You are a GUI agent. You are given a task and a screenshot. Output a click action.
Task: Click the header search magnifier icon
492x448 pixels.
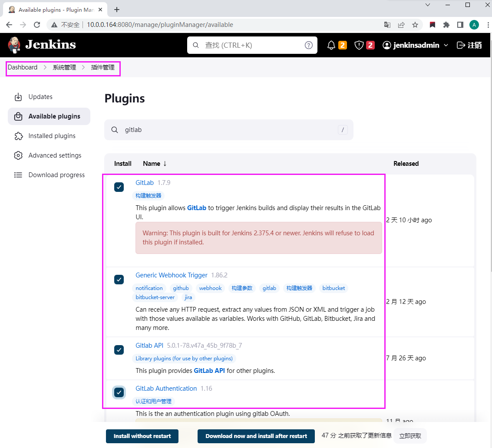point(196,45)
